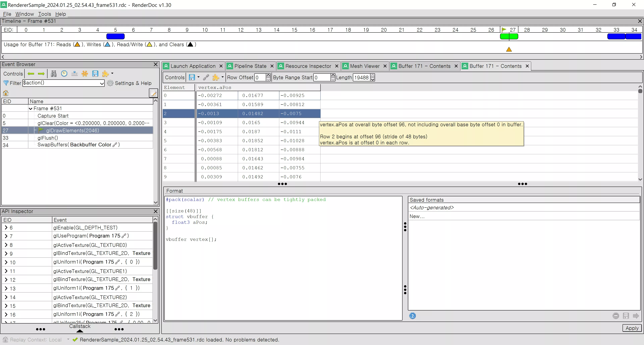Click the vertex.aPos column header
This screenshot has height=345, width=644.
coord(258,87)
